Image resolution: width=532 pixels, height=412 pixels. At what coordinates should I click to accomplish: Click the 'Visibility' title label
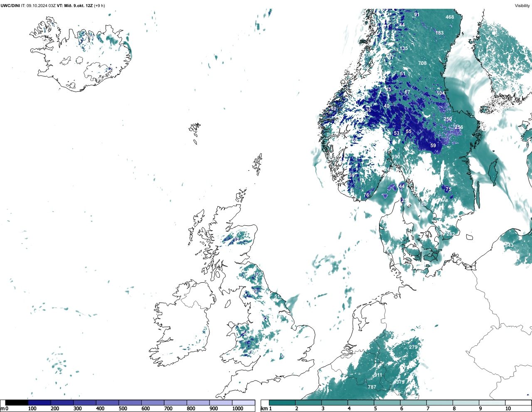coord(522,6)
